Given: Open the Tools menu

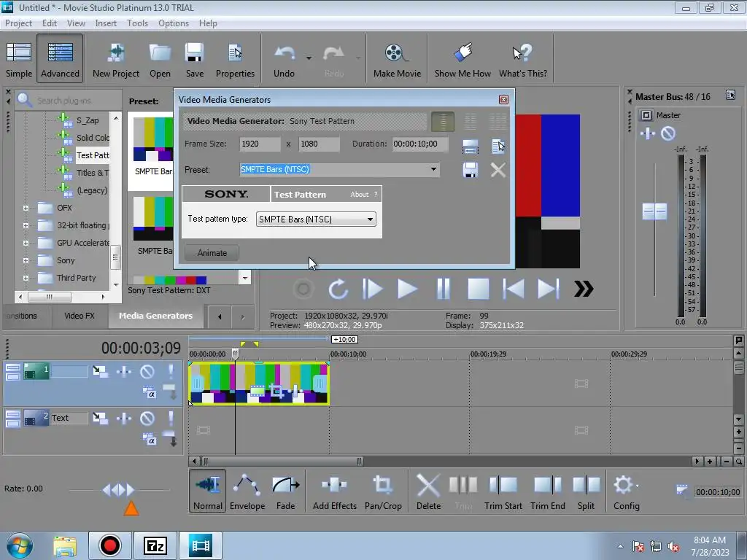Looking at the screenshot, I should (137, 23).
